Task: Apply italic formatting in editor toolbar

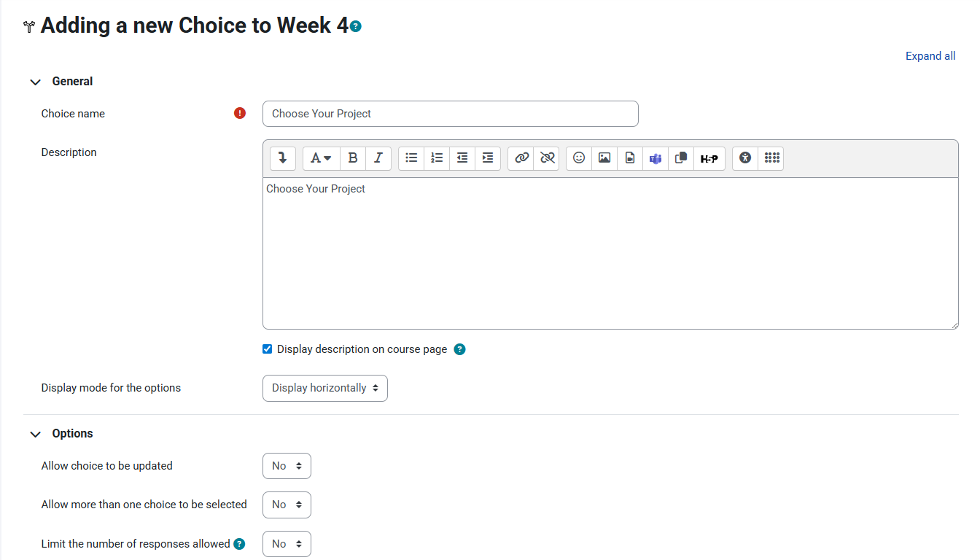Action: (378, 158)
